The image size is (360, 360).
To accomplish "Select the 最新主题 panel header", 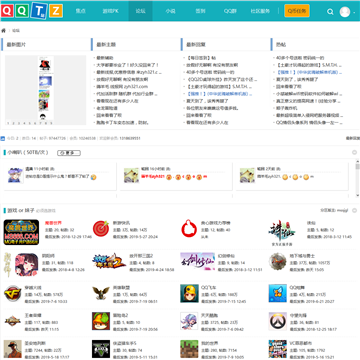I will click(106, 44).
